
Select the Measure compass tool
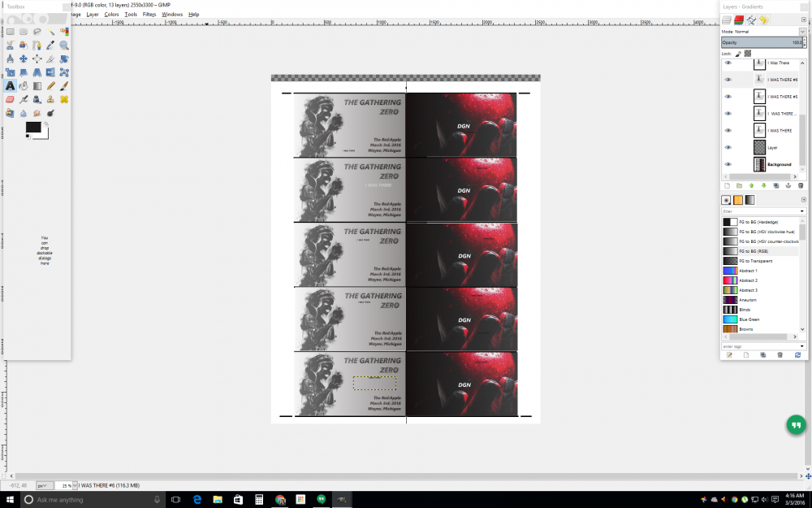(x=10, y=59)
